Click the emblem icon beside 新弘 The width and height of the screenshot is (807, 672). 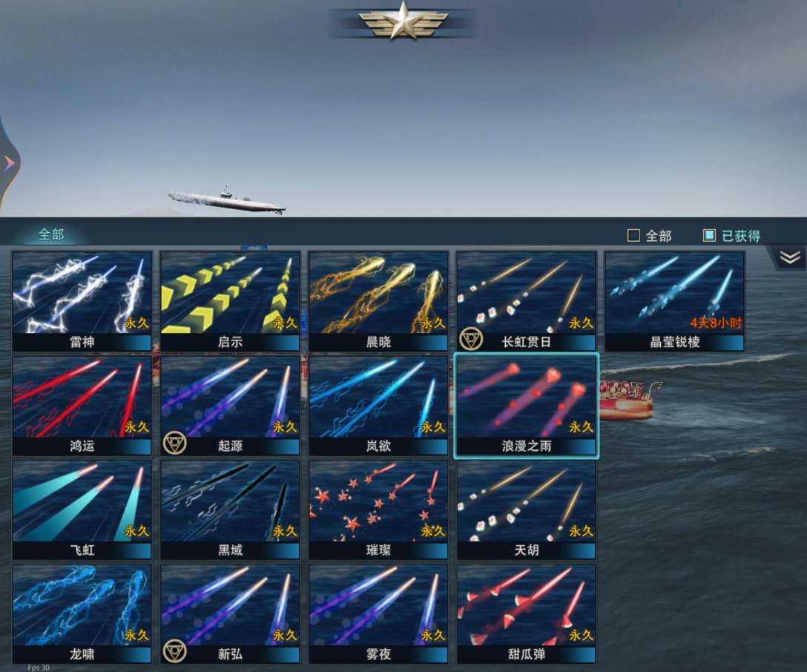(174, 652)
